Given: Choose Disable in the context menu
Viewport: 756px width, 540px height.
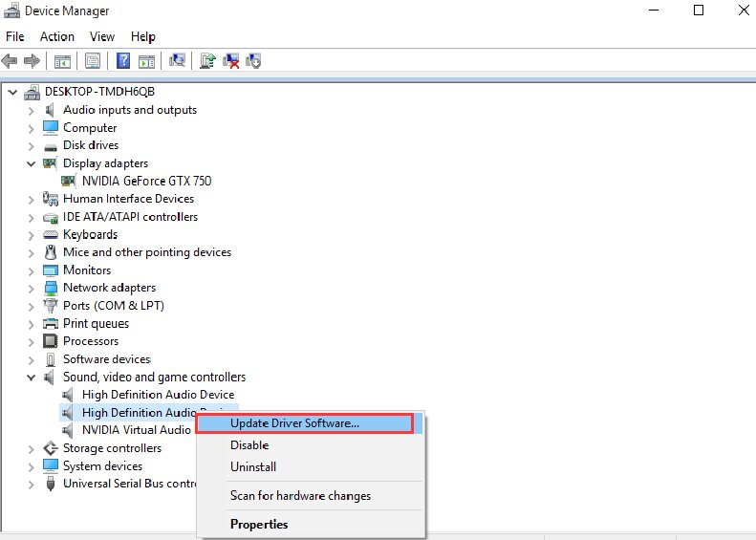Looking at the screenshot, I should 311,445.
